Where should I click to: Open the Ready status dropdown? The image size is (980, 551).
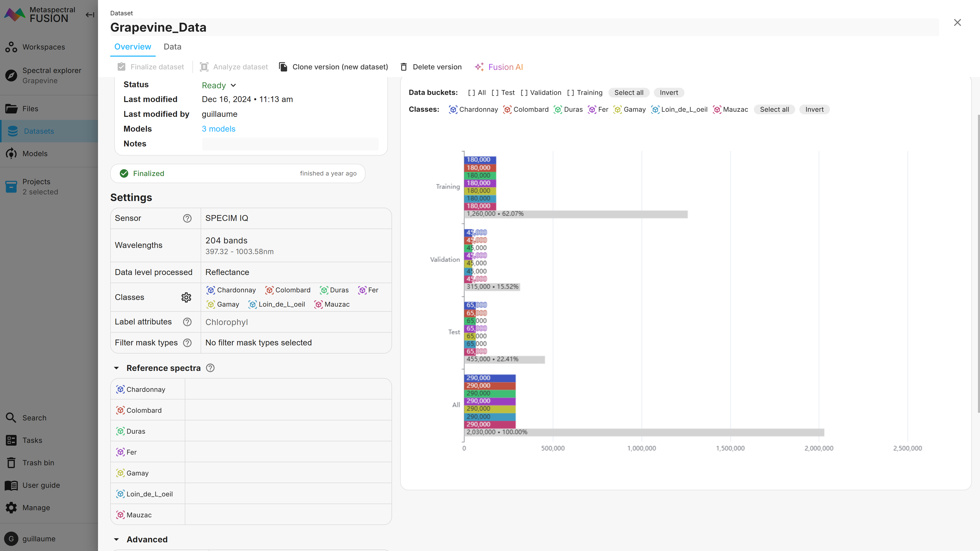point(219,85)
